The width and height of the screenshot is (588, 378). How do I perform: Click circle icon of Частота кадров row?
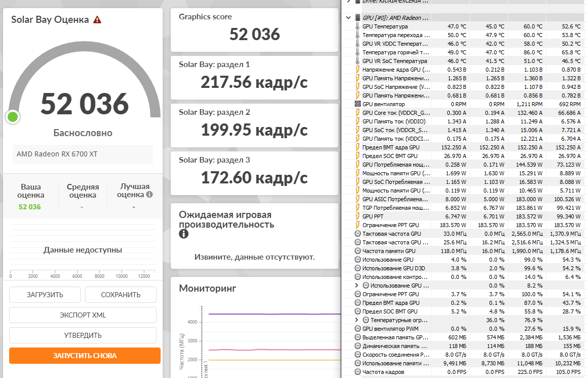point(357,371)
